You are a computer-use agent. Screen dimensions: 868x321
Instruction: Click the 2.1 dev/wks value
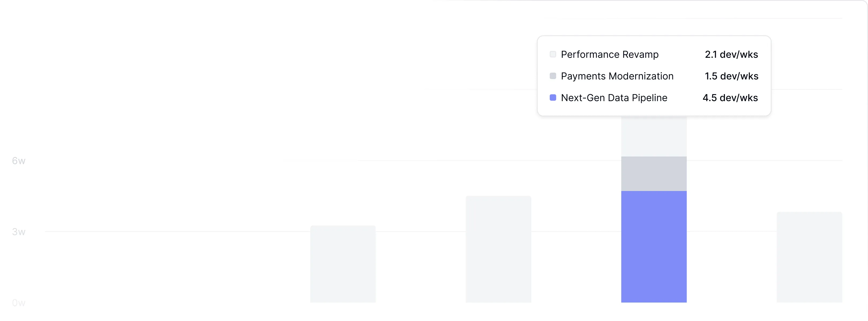pyautogui.click(x=731, y=55)
